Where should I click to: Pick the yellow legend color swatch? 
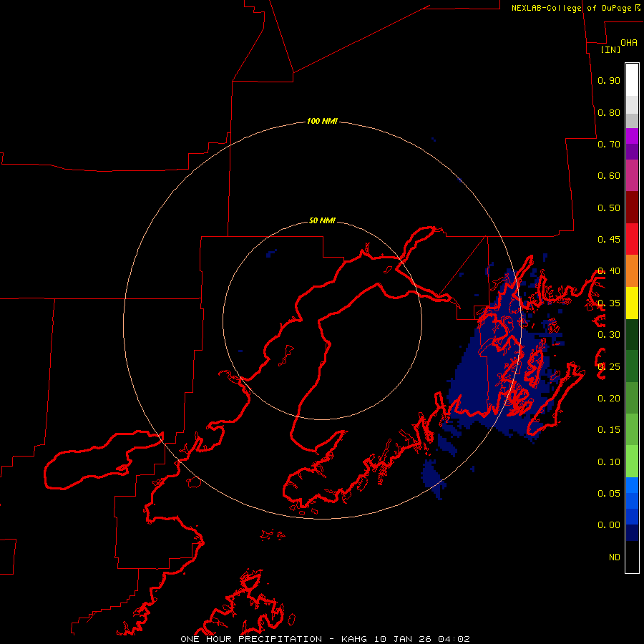(x=632, y=303)
